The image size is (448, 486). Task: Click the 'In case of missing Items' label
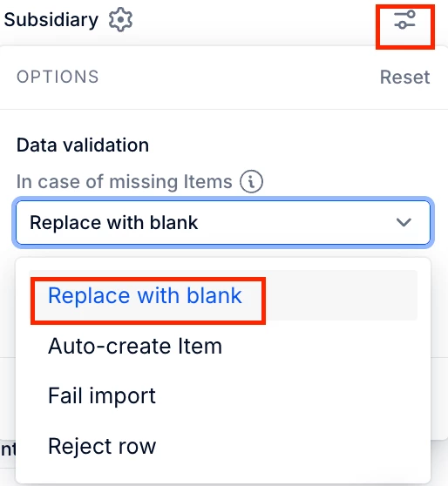pyautogui.click(x=124, y=181)
